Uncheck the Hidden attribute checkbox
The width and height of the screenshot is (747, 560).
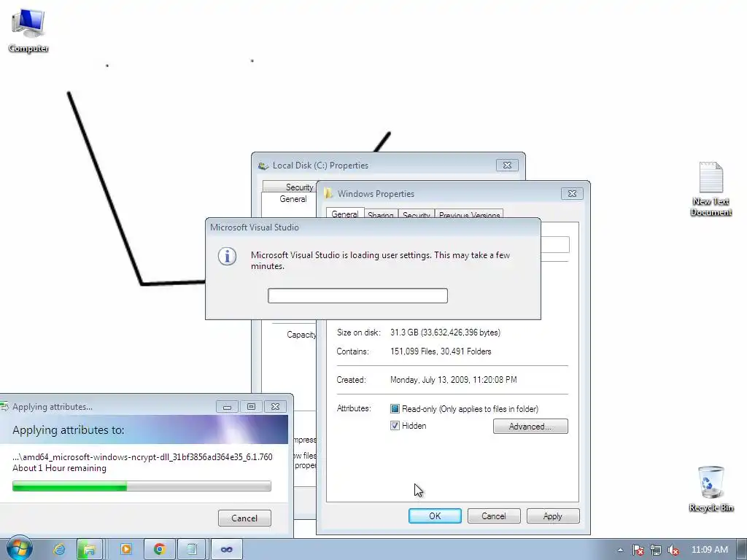coord(395,426)
